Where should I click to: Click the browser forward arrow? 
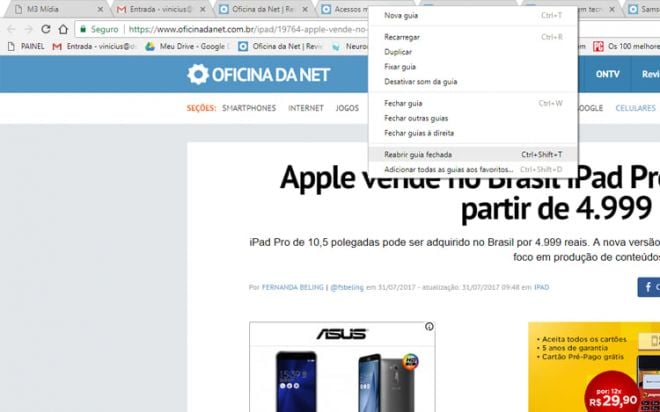28,29
